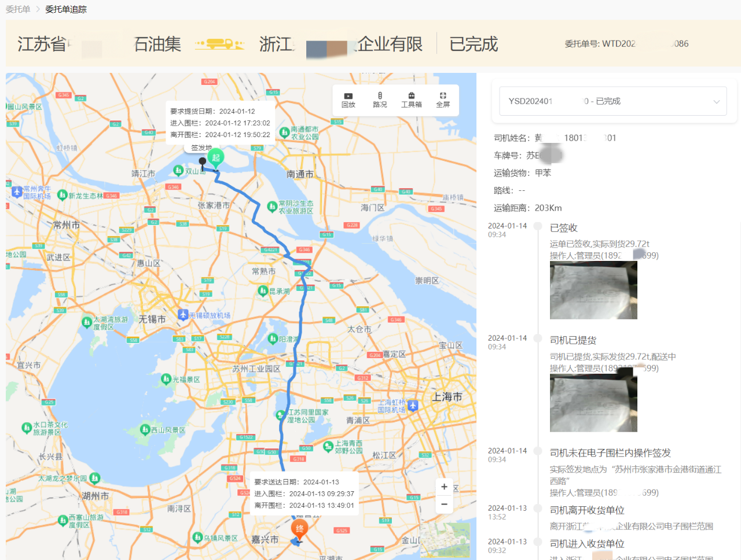Click 委托单追踪 breadcrumb item
Viewport: 741px width, 560px height.
(x=66, y=9)
